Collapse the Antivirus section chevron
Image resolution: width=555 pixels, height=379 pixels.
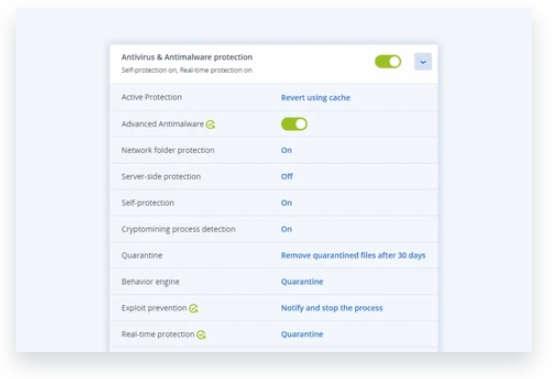pyautogui.click(x=423, y=62)
